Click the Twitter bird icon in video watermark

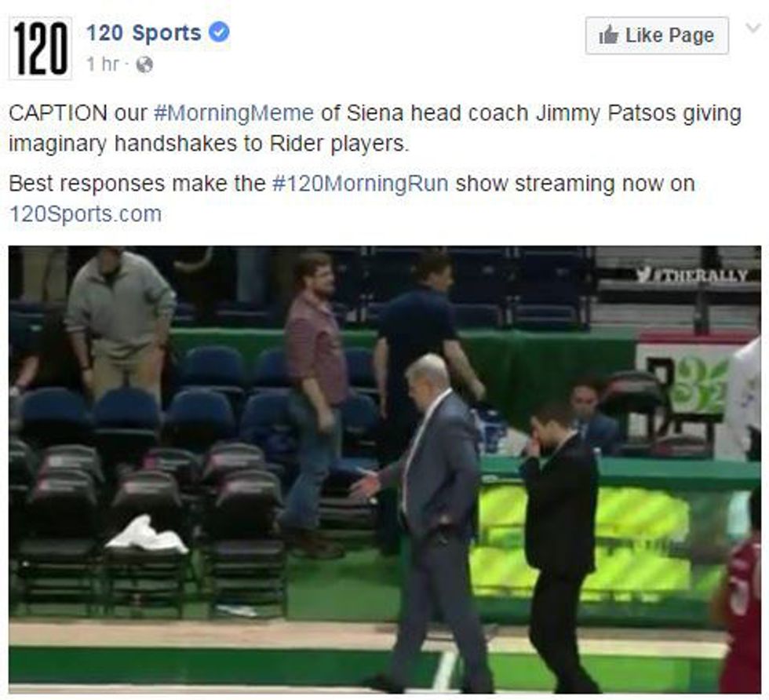(x=644, y=275)
